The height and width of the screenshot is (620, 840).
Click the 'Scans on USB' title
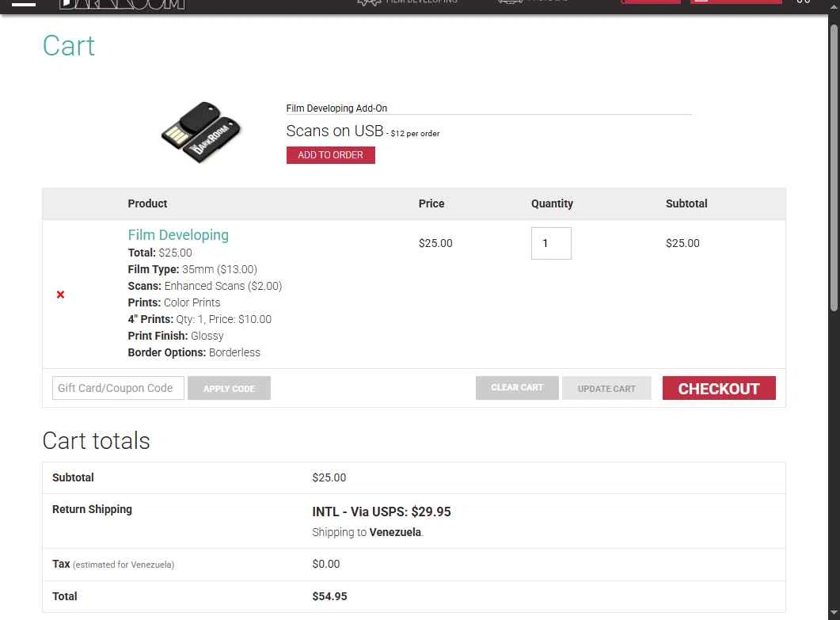(335, 131)
